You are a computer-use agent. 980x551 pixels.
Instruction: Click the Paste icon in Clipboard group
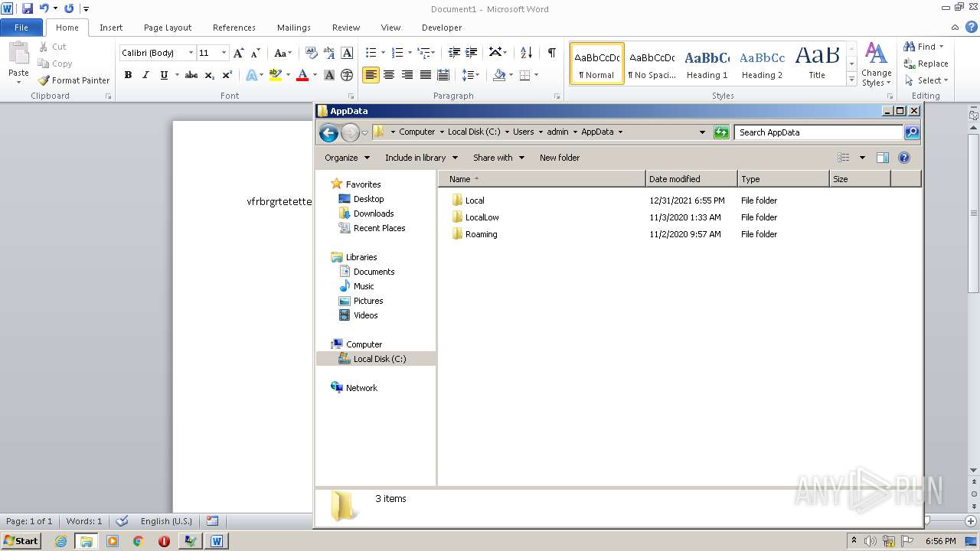[x=18, y=54]
